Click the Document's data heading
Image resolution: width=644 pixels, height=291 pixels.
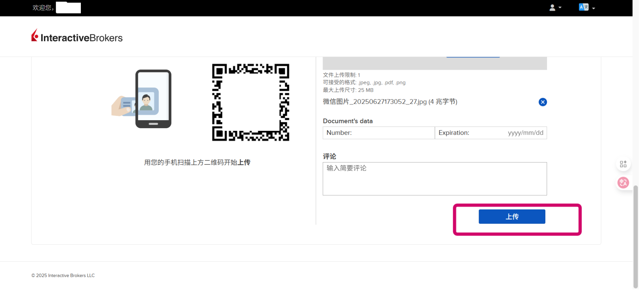(x=348, y=121)
